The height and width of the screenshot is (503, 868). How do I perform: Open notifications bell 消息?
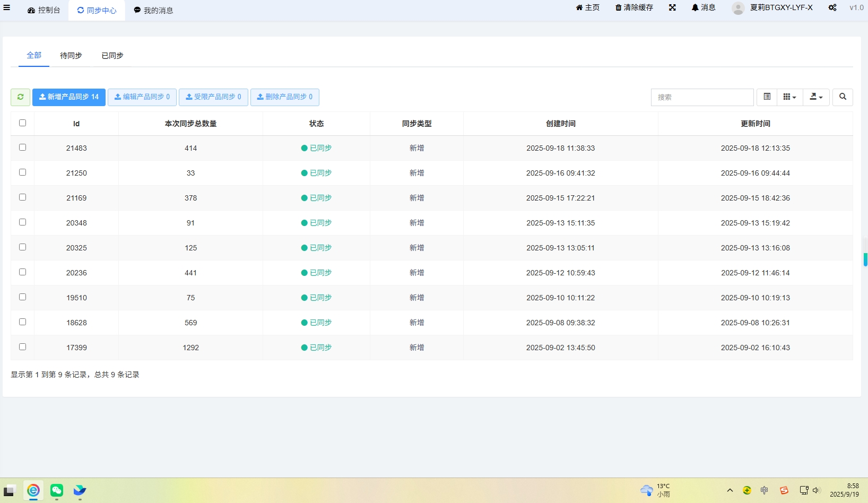704,8
